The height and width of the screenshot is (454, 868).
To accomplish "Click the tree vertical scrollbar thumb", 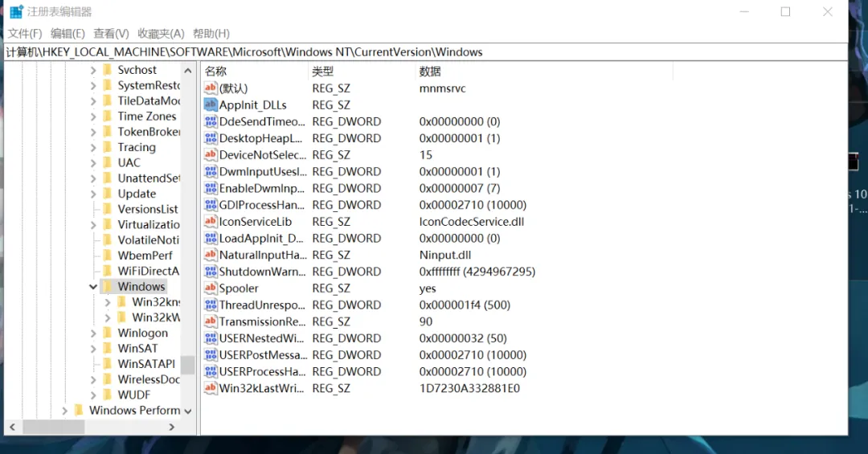I will tap(187, 365).
